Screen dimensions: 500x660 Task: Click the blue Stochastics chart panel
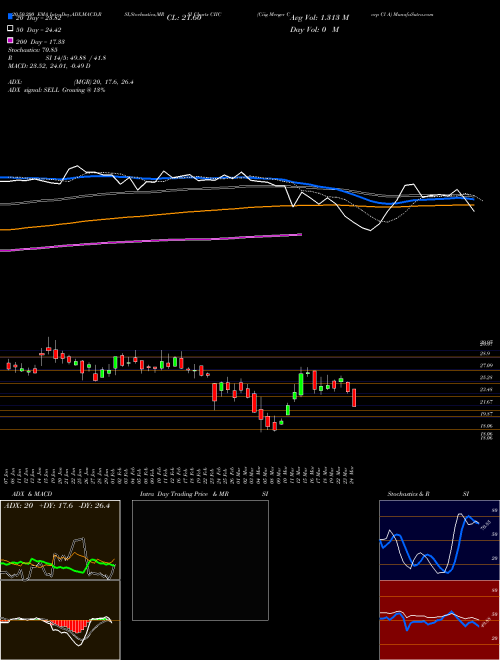click(439, 540)
